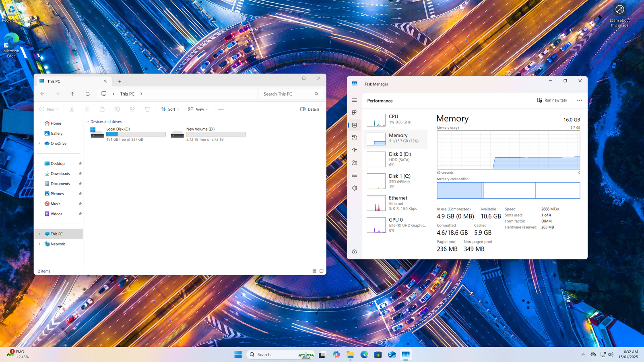Screen dimensions: 644x362
Task: Select the Local Disk (C:) drive
Action: (128, 134)
